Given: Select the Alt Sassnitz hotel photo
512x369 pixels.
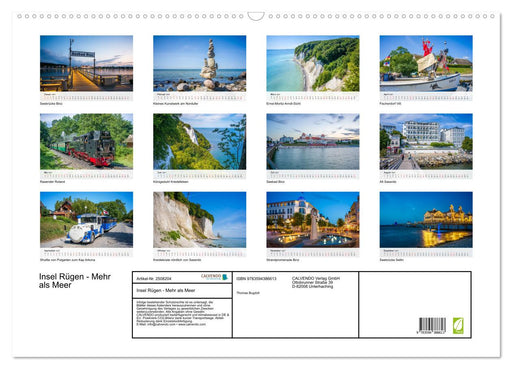Looking at the screenshot, I should [x=426, y=142].
